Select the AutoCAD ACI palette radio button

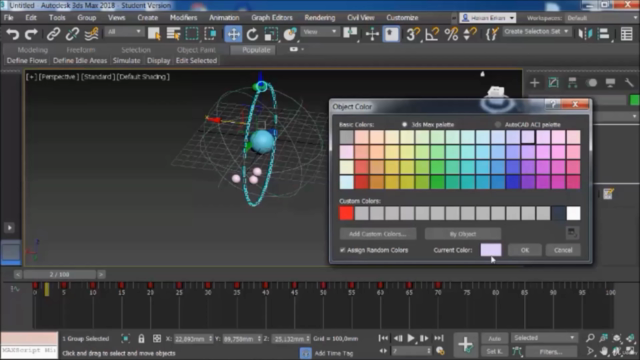(498, 124)
